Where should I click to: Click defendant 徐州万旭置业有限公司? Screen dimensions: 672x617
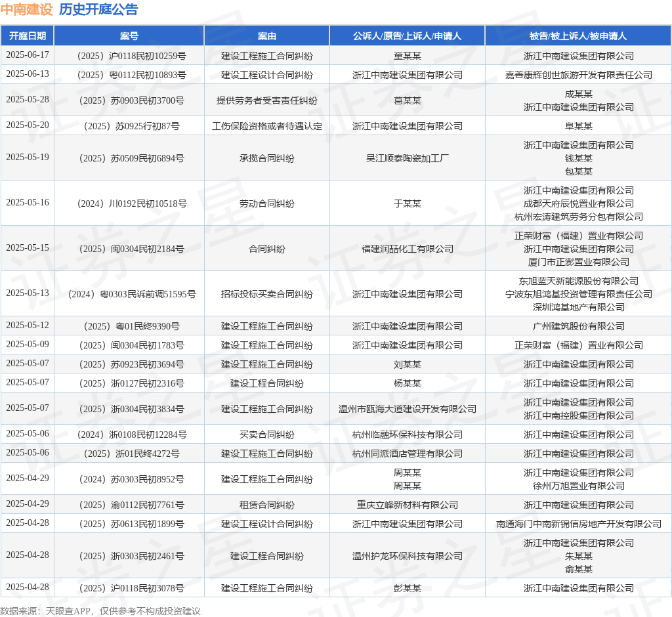[x=579, y=486]
